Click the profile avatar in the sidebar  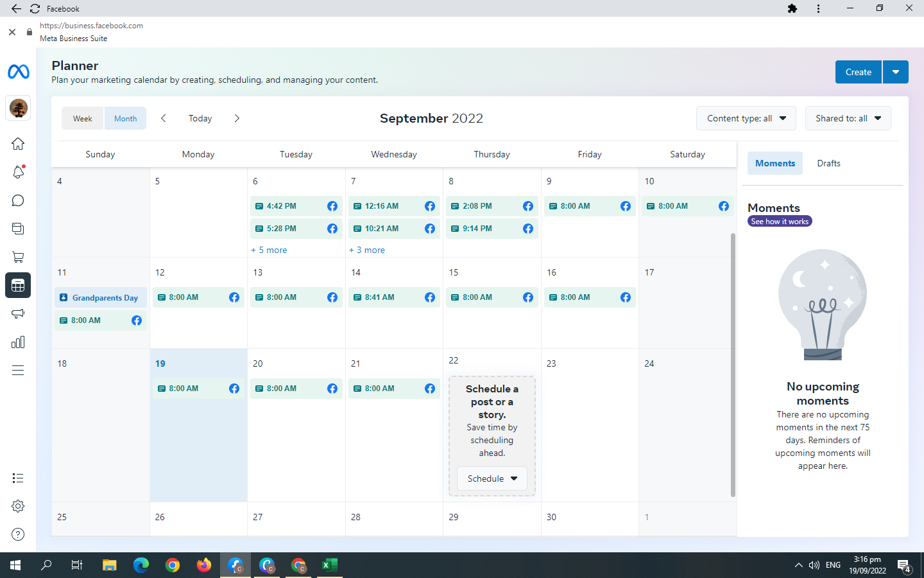pos(18,108)
